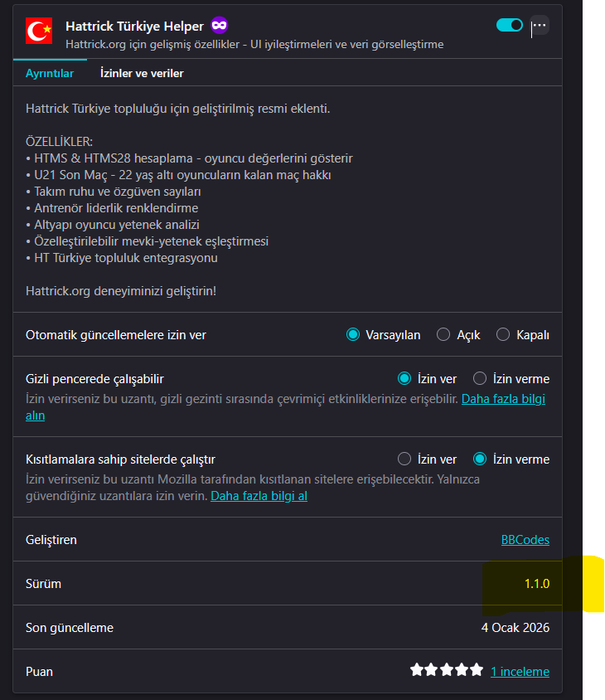This screenshot has width=605, height=700.
Task: Click the Kısıtlamalara sahip sitelerde çalıştır label
Action: (120, 459)
